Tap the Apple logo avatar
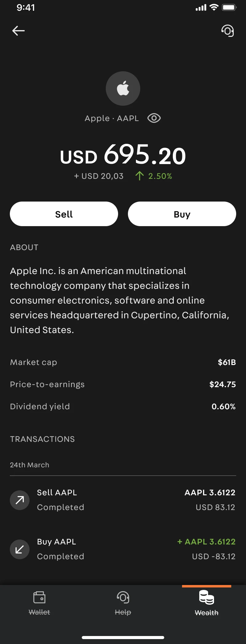 click(x=123, y=88)
